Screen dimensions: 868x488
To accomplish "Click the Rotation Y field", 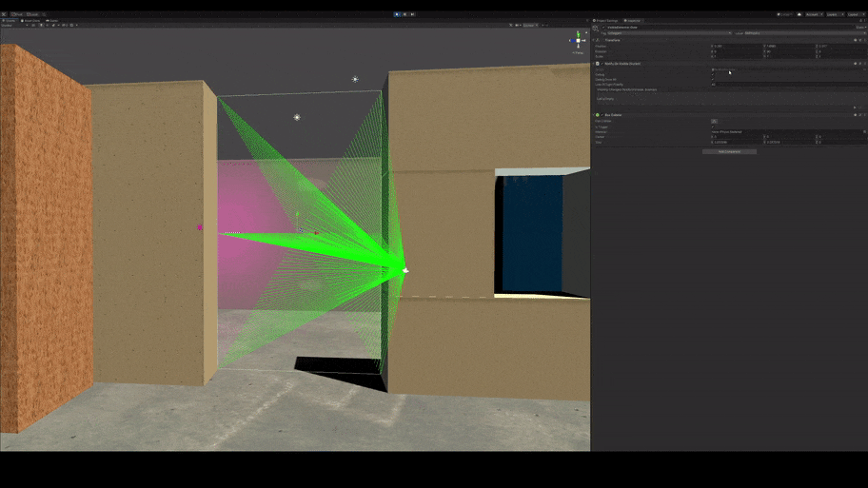I will point(790,51).
